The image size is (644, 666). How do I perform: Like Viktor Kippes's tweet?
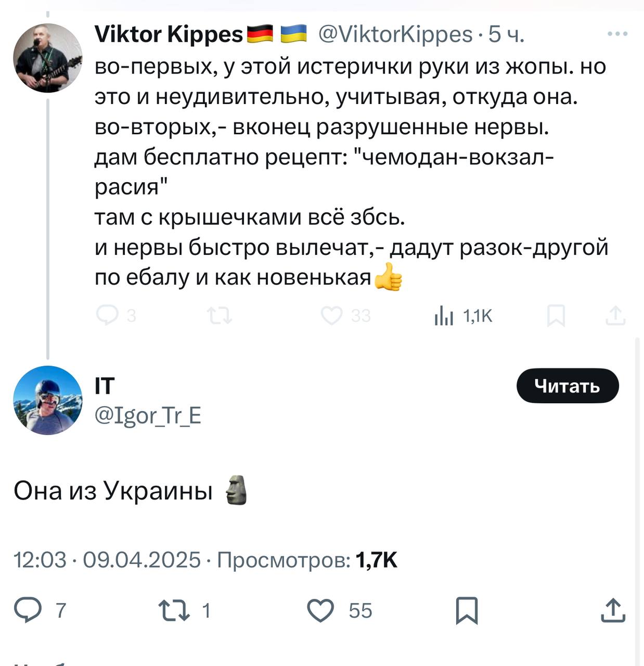point(331,315)
